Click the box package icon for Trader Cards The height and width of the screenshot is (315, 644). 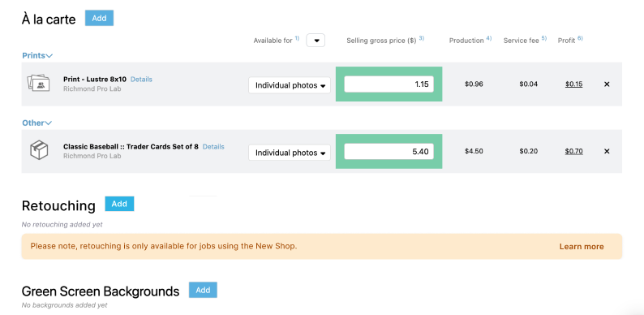pyautogui.click(x=39, y=150)
